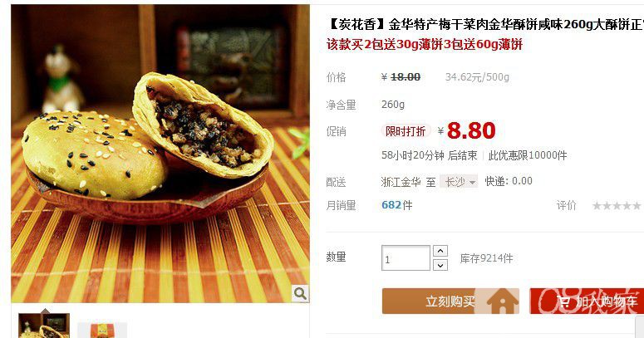Click the house icon beside buy button
This screenshot has width=644, height=338.
click(502, 301)
